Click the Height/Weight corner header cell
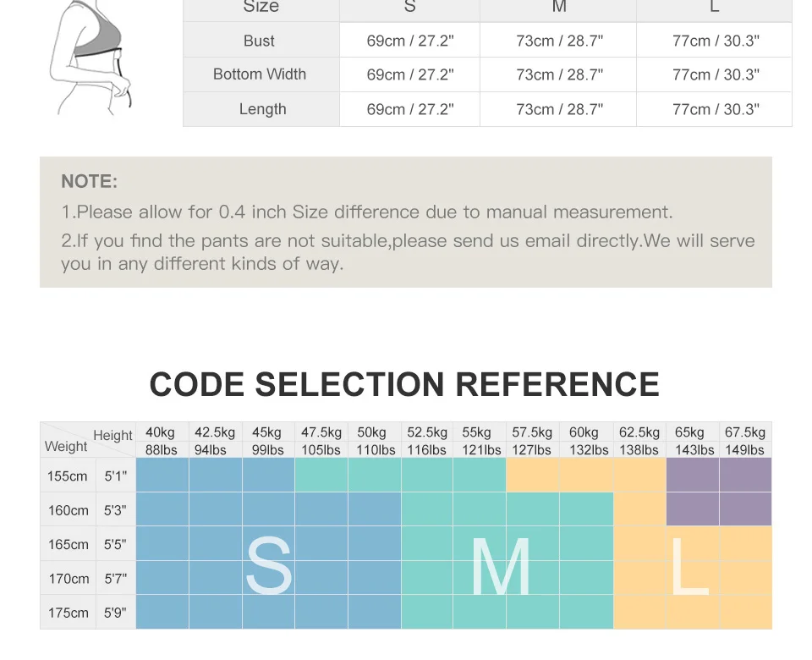812x660 pixels. (x=88, y=440)
